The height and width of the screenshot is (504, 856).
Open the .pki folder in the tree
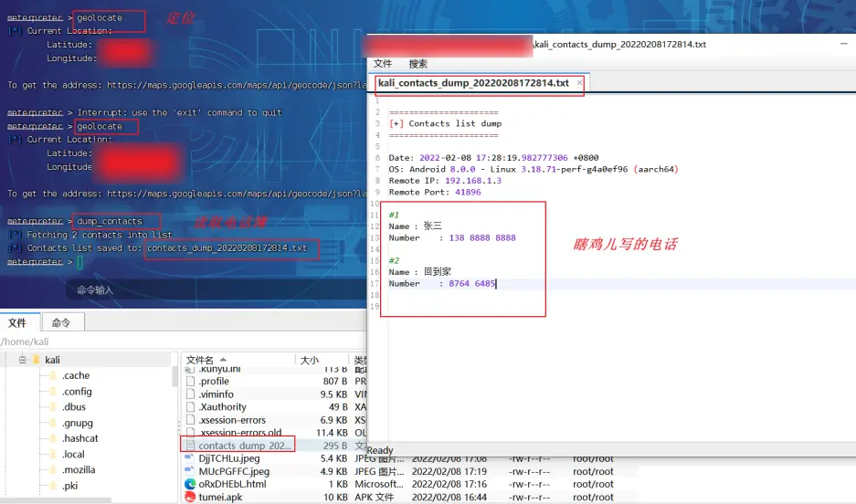pos(69,486)
